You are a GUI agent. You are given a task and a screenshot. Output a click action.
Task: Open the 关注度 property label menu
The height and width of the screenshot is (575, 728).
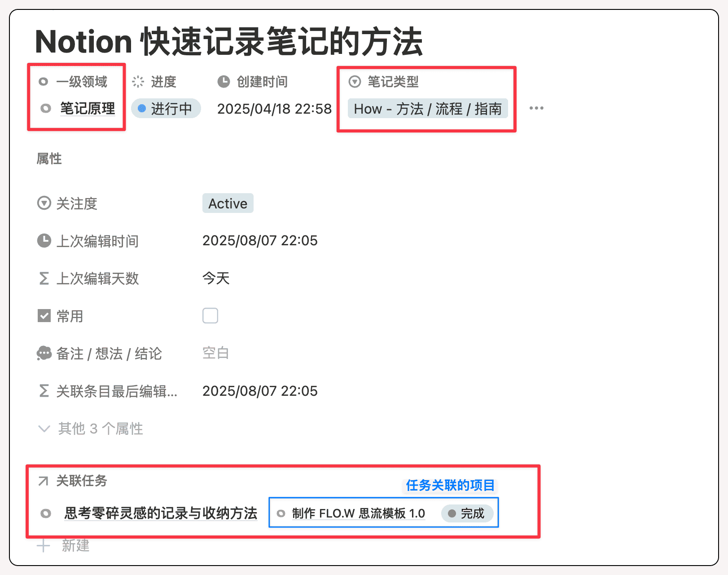coord(77,203)
